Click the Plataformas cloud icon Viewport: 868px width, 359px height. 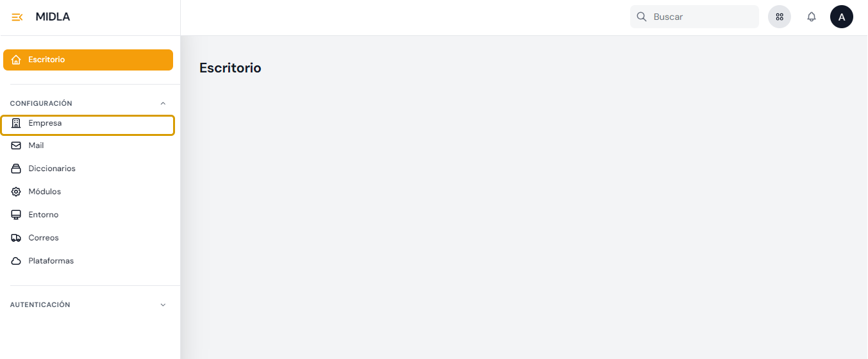pyautogui.click(x=17, y=261)
